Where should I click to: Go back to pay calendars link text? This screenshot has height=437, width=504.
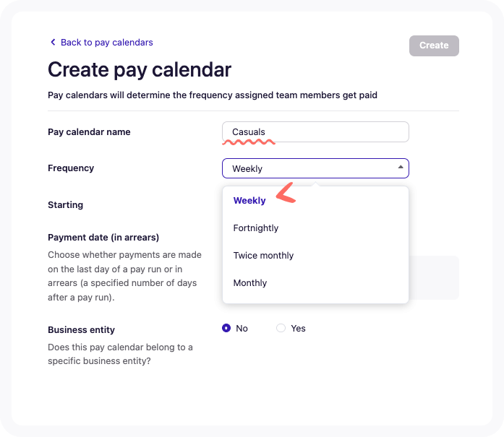coord(106,42)
